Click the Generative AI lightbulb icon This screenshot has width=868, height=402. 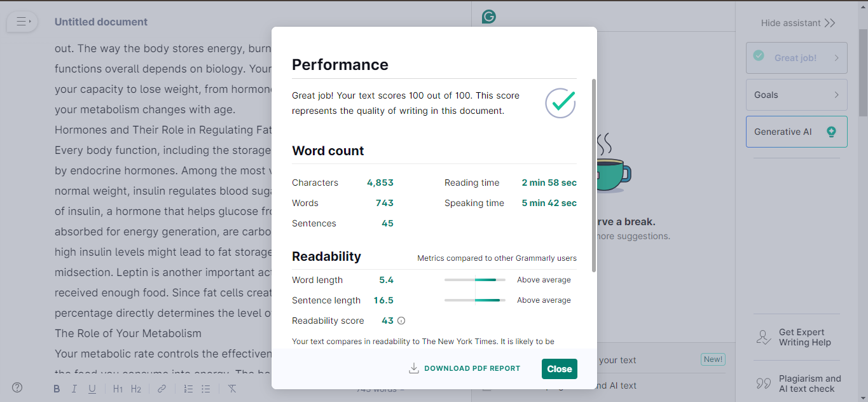pos(831,132)
